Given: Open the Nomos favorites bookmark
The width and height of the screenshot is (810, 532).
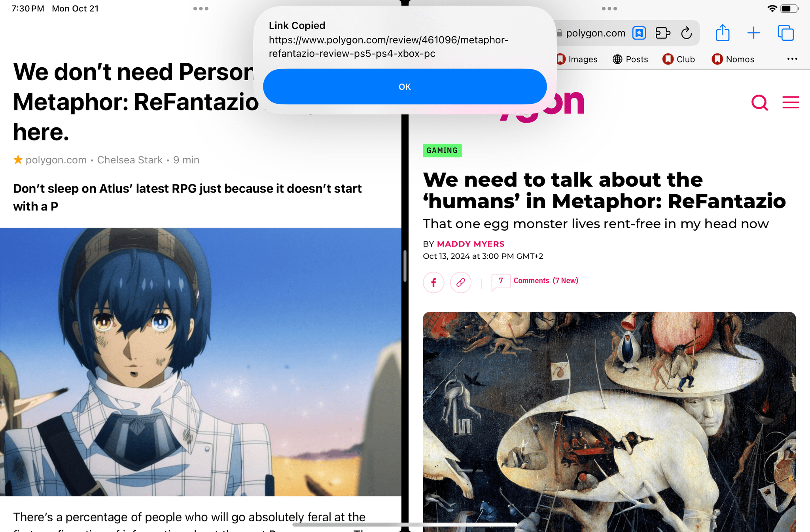Looking at the screenshot, I should click(x=733, y=59).
